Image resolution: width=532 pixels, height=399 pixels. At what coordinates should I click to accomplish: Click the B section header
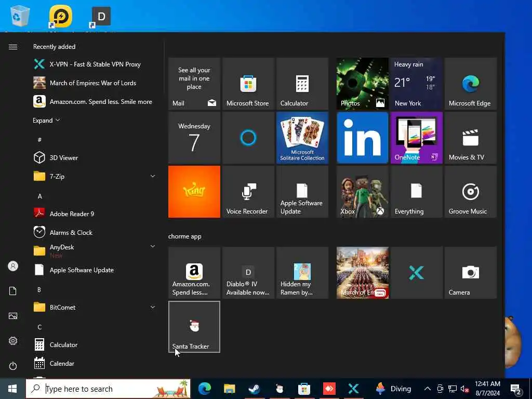point(39,290)
